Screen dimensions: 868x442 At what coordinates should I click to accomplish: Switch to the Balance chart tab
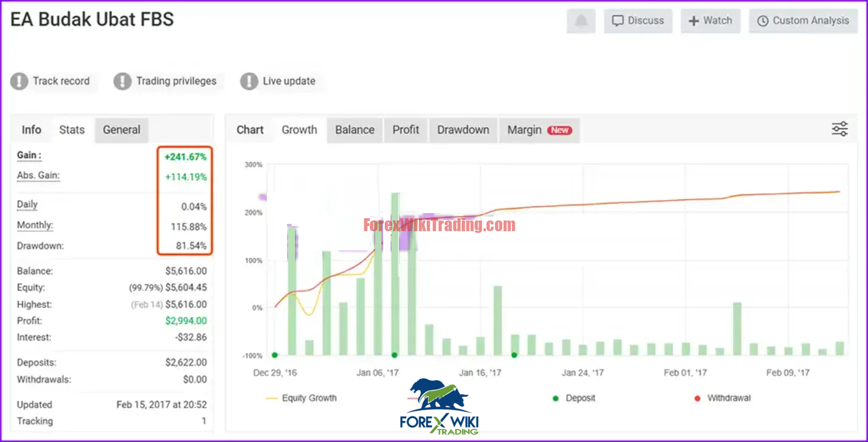point(355,130)
